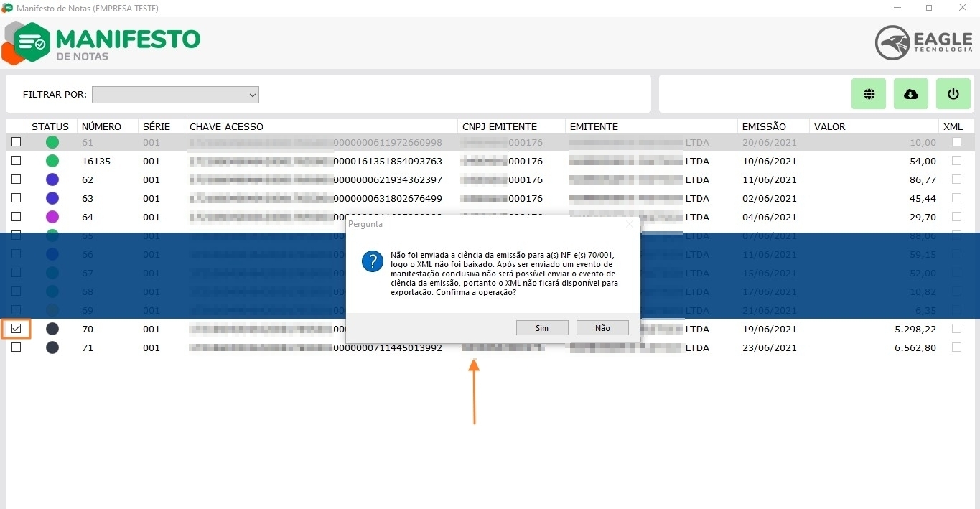Confirm the operation with Sim

[542, 328]
